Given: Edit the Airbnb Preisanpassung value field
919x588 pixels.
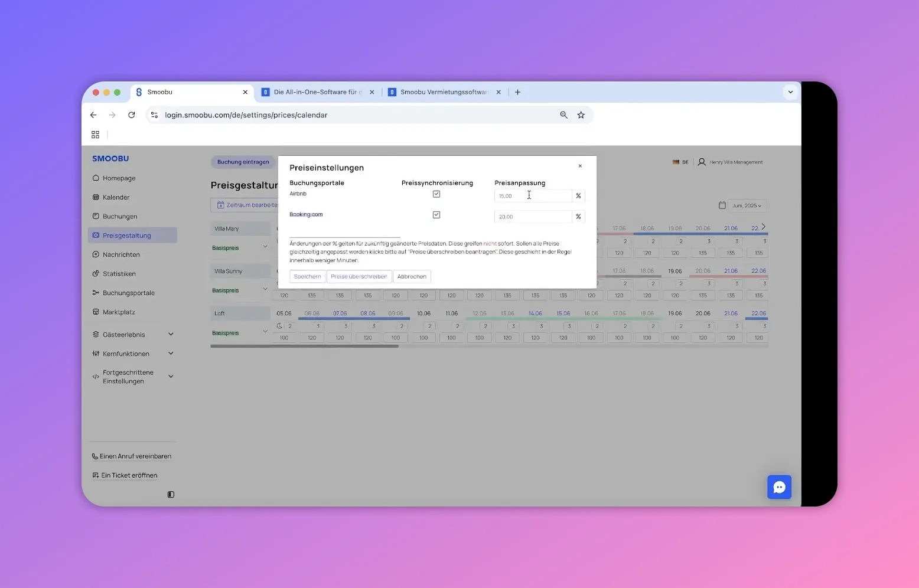Looking at the screenshot, I should (532, 195).
